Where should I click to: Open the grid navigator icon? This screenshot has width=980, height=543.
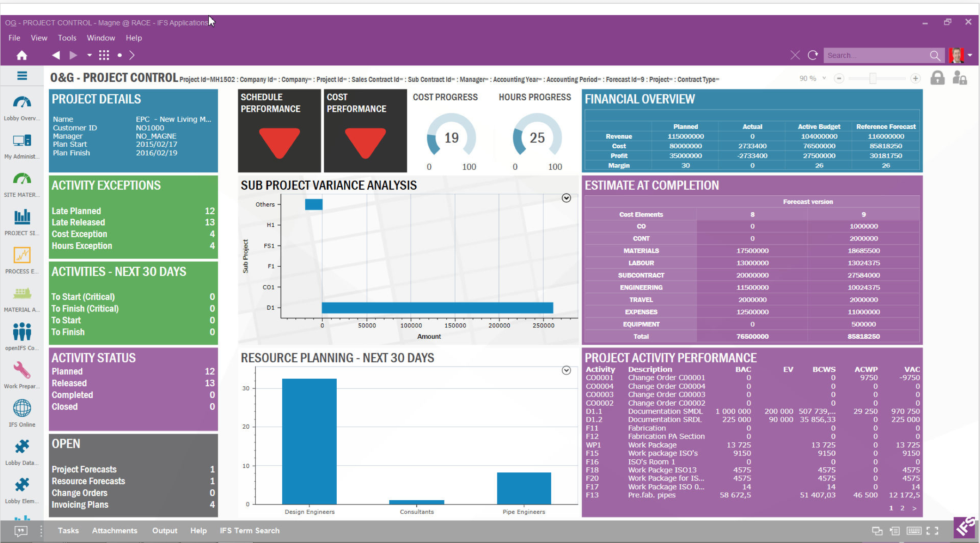[x=104, y=56]
